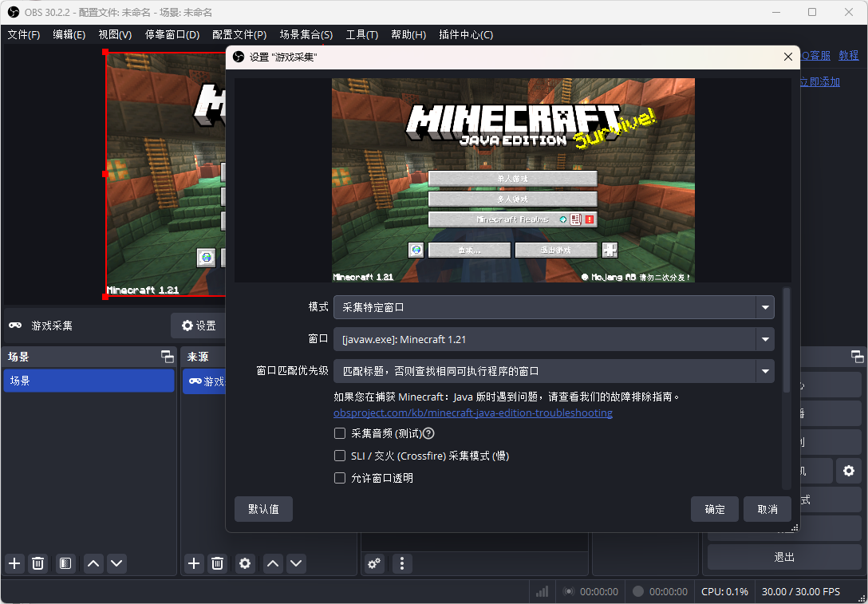Click the 退出 button in Controls dock
The width and height of the screenshot is (868, 604).
pyautogui.click(x=784, y=557)
